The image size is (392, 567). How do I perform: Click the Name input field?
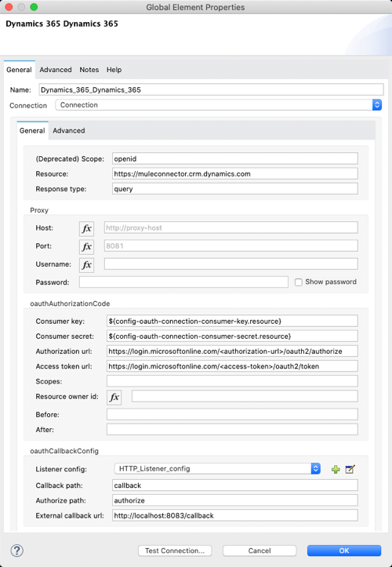(x=211, y=89)
